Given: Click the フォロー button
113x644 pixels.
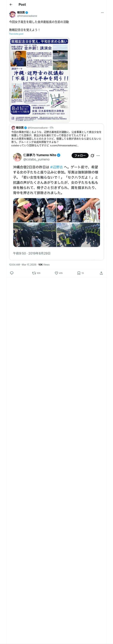Looking at the screenshot, I should tap(80, 155).
